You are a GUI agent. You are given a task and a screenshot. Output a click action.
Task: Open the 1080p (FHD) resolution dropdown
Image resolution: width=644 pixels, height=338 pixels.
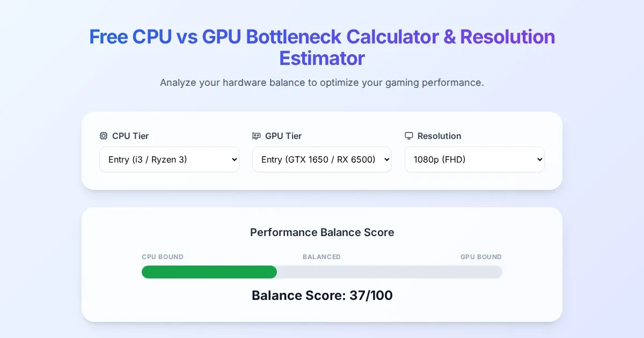click(x=474, y=159)
